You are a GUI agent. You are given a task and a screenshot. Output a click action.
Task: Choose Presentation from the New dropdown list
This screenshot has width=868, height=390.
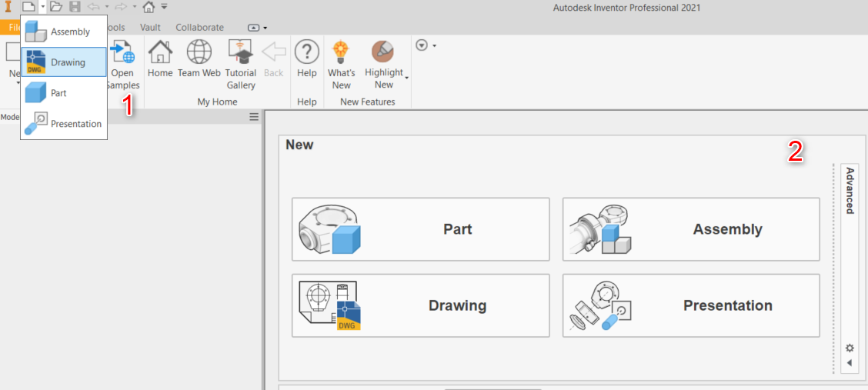[x=64, y=123]
